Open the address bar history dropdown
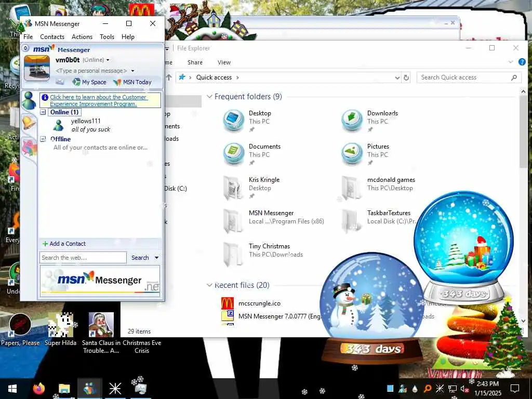This screenshot has height=399, width=532. click(x=397, y=78)
